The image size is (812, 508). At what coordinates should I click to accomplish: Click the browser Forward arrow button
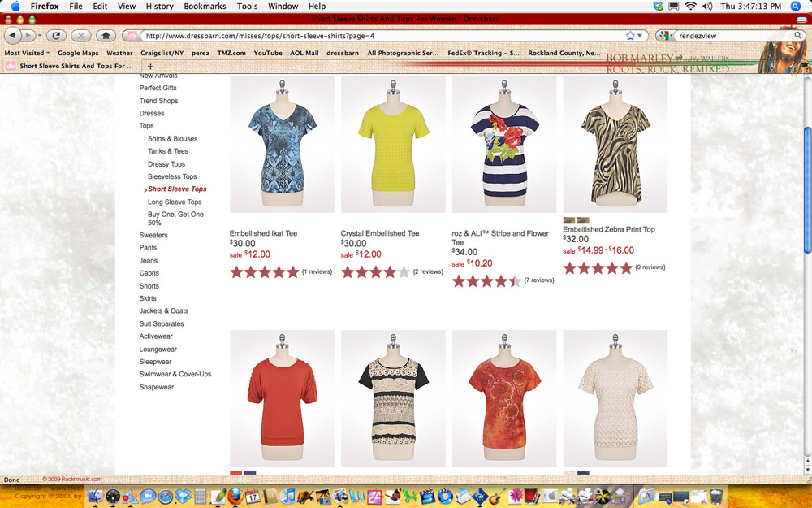click(x=28, y=35)
